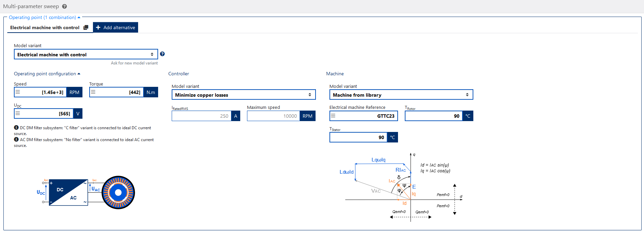
Task: Open the UDC field list menu icon
Action: coord(18,113)
